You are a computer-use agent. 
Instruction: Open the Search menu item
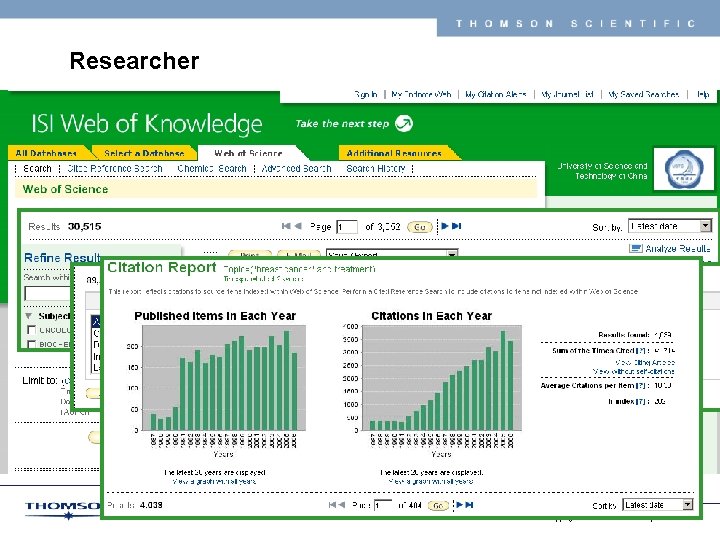click(x=37, y=169)
